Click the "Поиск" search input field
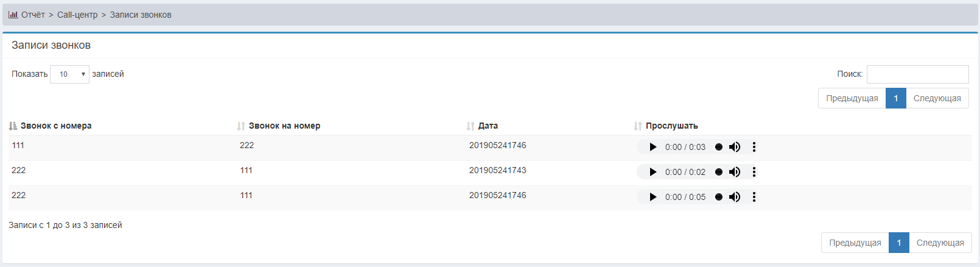 (917, 74)
